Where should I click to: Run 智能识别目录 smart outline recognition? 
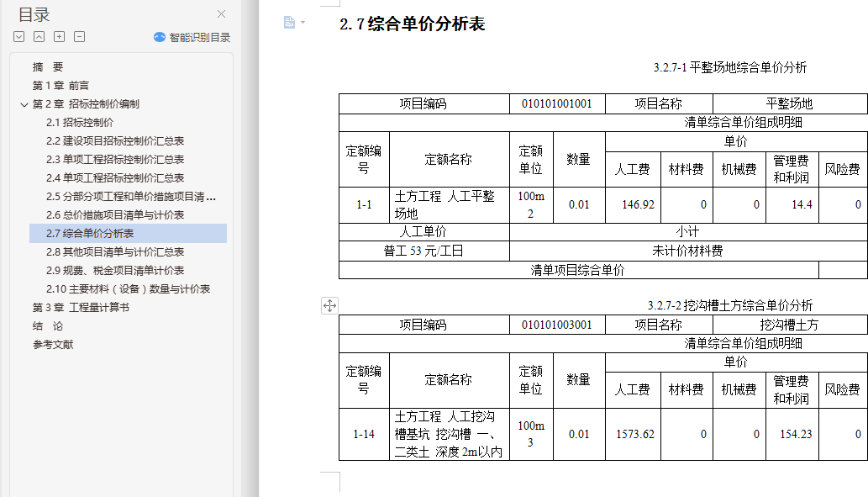click(192, 37)
